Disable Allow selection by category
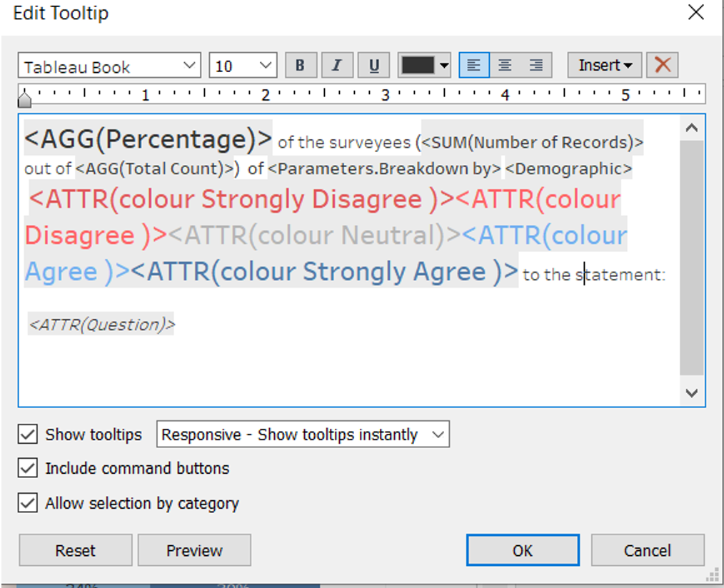The image size is (724, 588). click(x=28, y=503)
